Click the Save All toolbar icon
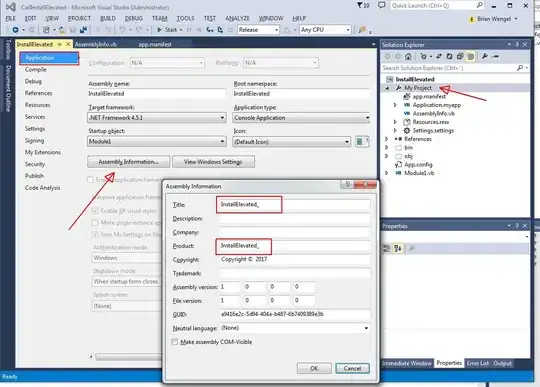The height and width of the screenshot is (387, 540). [83, 30]
